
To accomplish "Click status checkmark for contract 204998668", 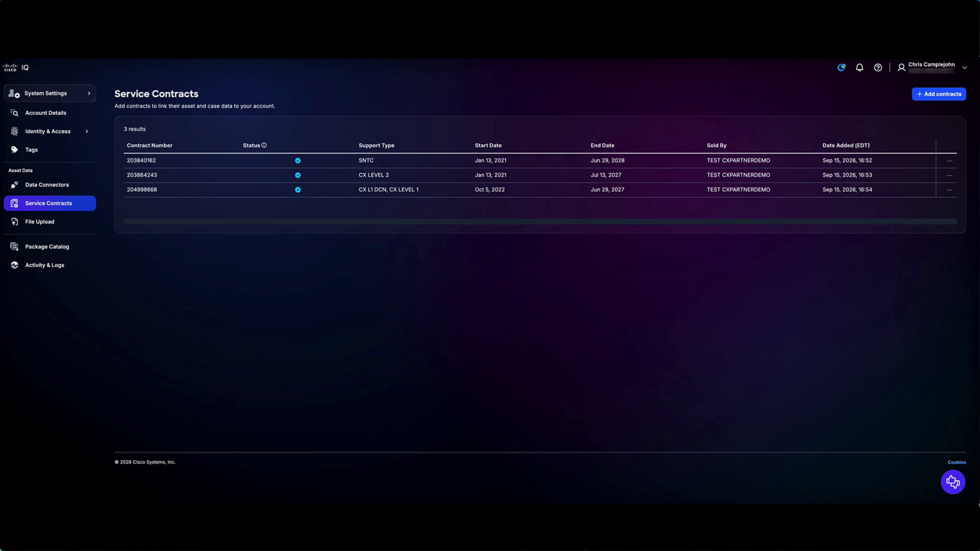I will (298, 190).
